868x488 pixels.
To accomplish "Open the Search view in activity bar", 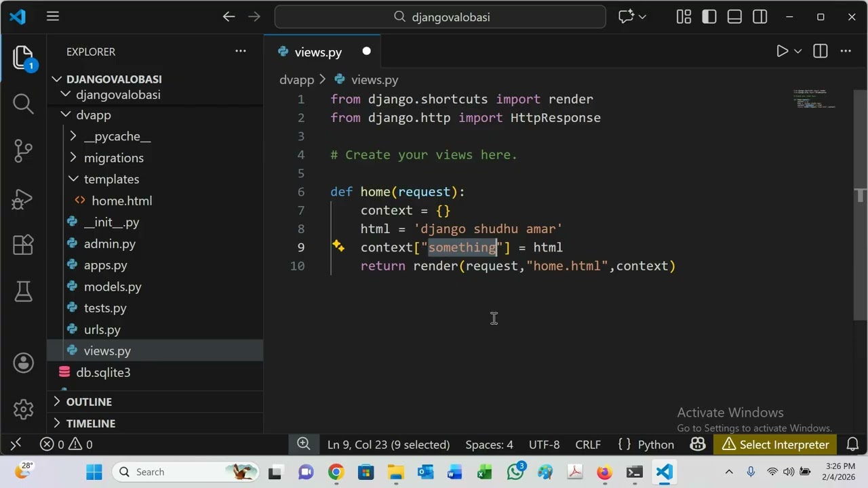I will 23,104.
